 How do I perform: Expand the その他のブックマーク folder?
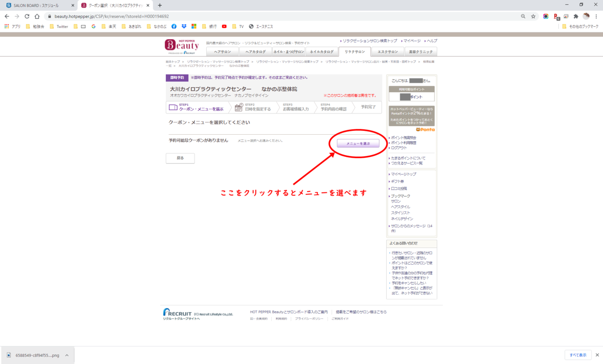[x=580, y=26]
